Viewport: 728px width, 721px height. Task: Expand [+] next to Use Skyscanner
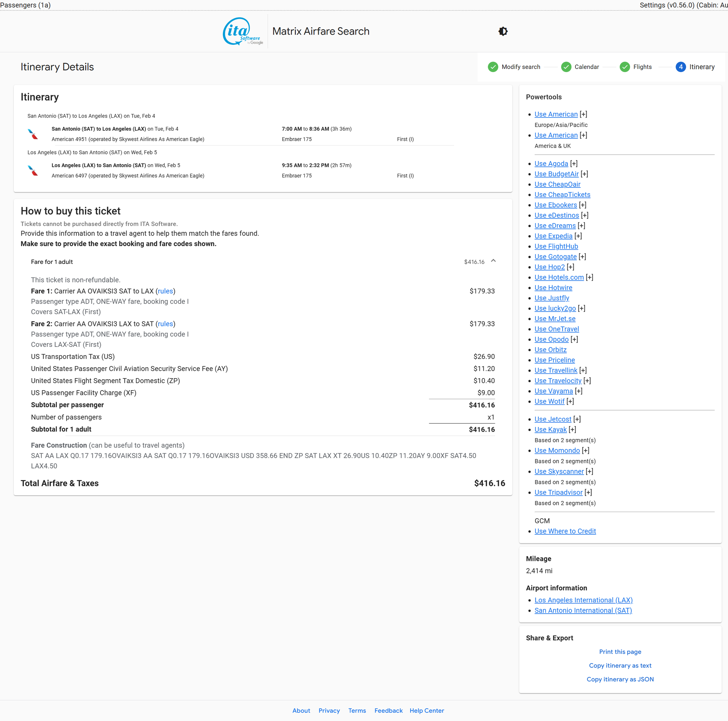click(x=589, y=471)
